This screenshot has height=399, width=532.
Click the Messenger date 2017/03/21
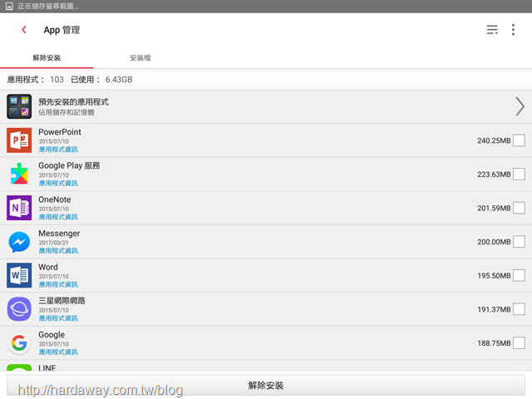point(53,243)
